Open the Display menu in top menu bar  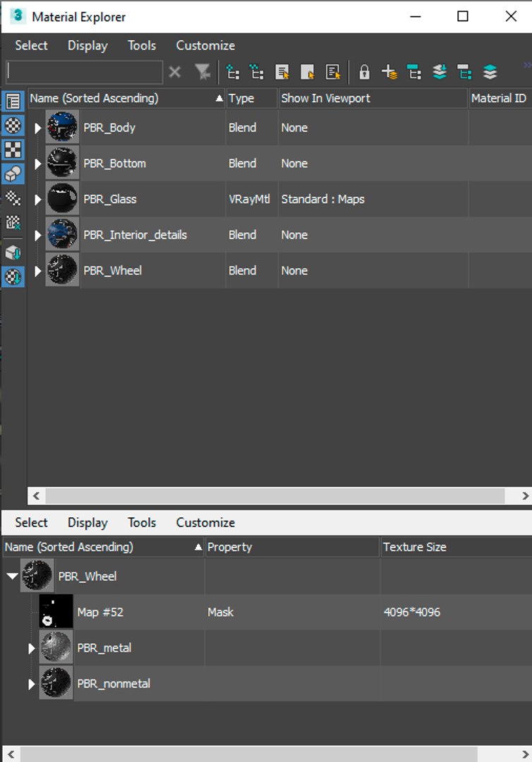pos(87,45)
